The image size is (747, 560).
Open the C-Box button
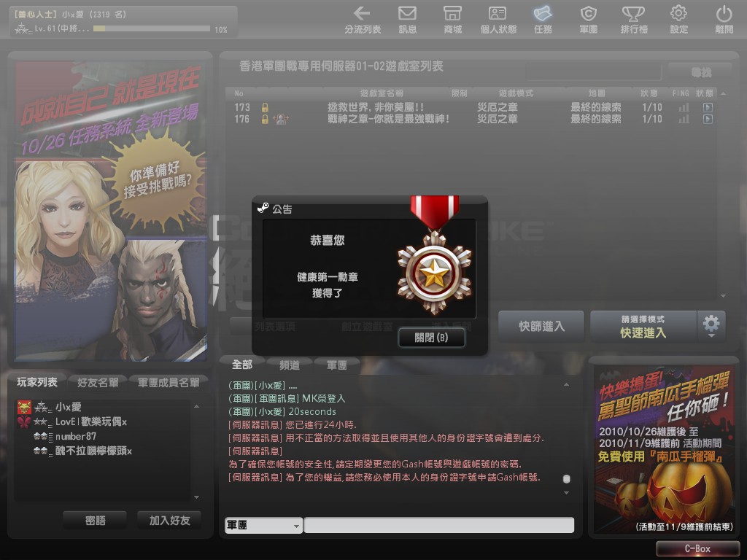coord(697,548)
